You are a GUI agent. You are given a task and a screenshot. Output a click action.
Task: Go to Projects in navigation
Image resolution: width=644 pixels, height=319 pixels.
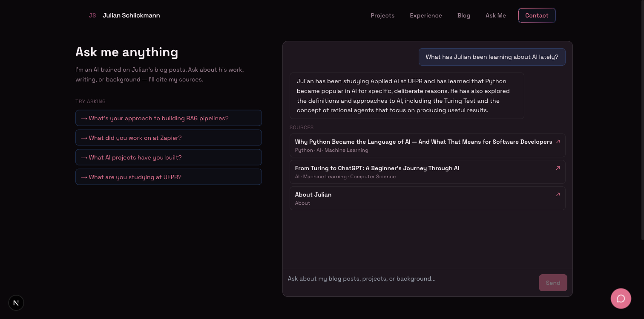(x=382, y=15)
